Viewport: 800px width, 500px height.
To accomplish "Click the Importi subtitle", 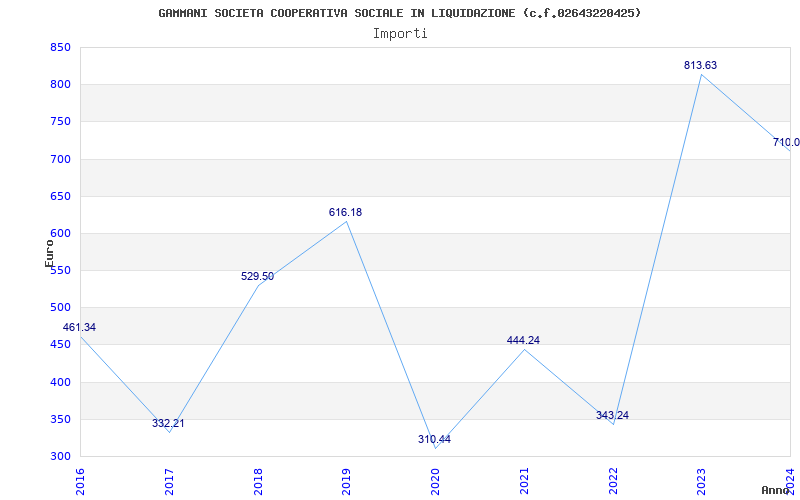I will click(x=400, y=34).
